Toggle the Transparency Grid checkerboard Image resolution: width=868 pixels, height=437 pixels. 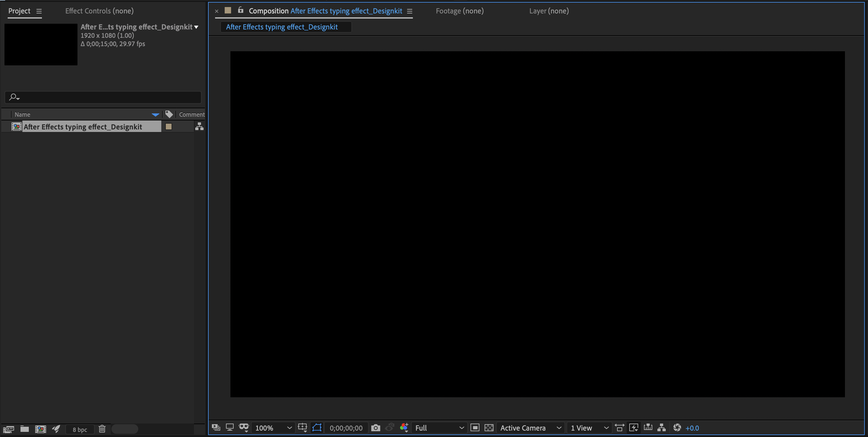coord(489,428)
